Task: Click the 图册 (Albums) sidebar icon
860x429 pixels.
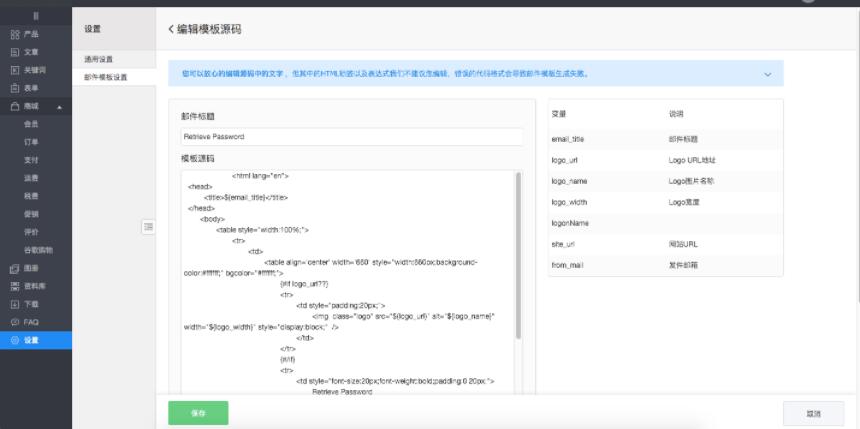Action: [14, 268]
